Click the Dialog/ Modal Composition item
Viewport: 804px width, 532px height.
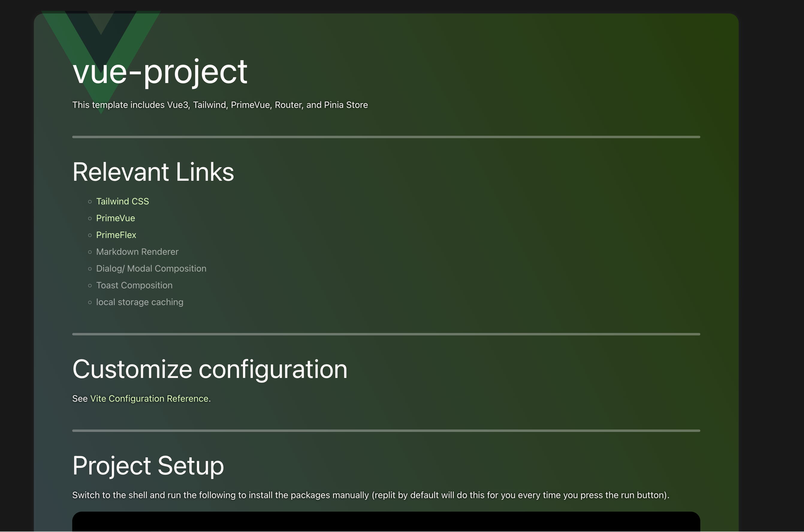point(151,269)
